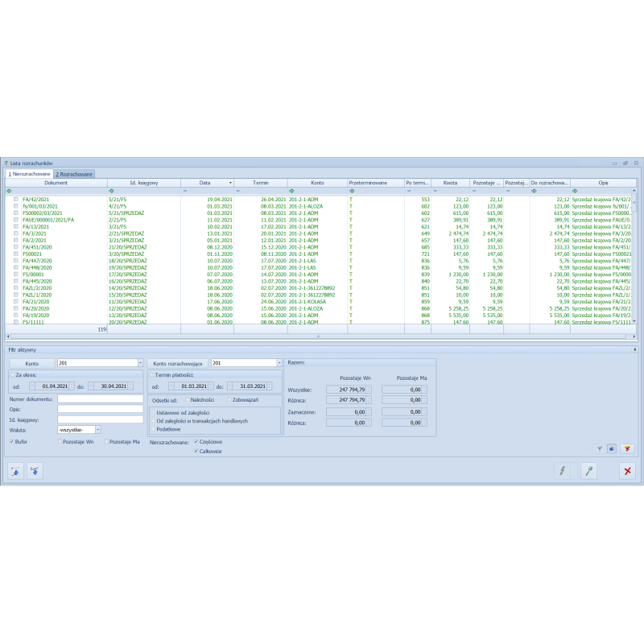Select the Nierozrachowane tab
The image size is (644, 644).
point(30,174)
